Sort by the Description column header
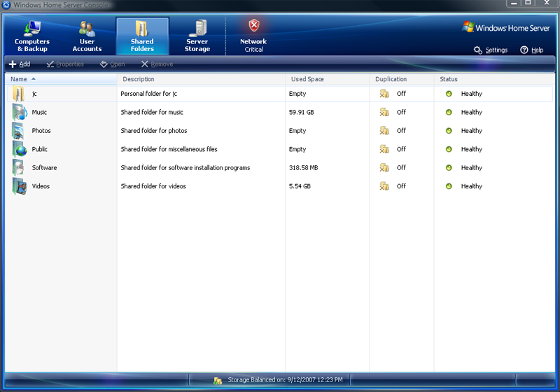This screenshot has width=560, height=392. pos(202,79)
